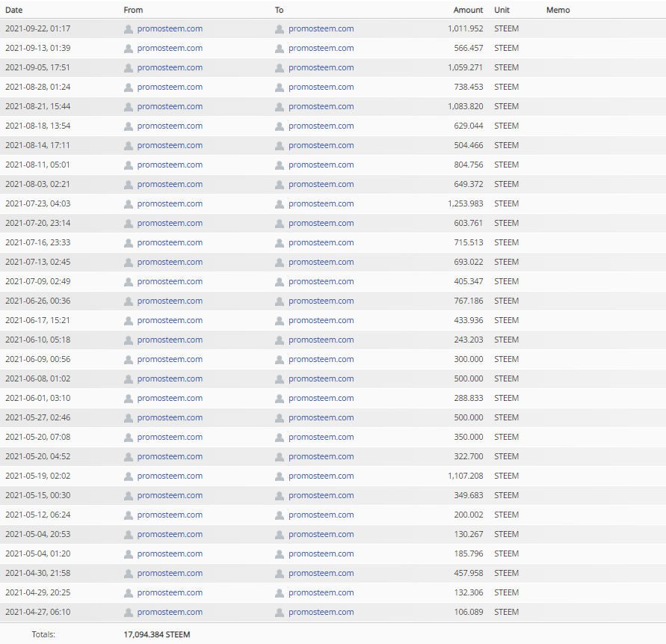The image size is (666, 644).
Task: Click From avatar icon on 2021-08-28 row
Action: click(x=129, y=88)
